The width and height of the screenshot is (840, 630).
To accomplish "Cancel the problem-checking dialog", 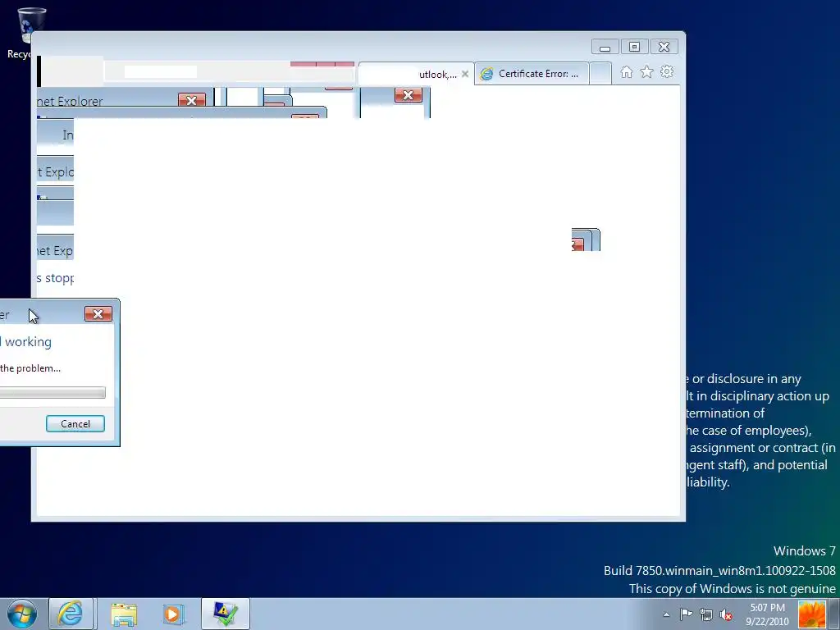I will pyautogui.click(x=75, y=424).
